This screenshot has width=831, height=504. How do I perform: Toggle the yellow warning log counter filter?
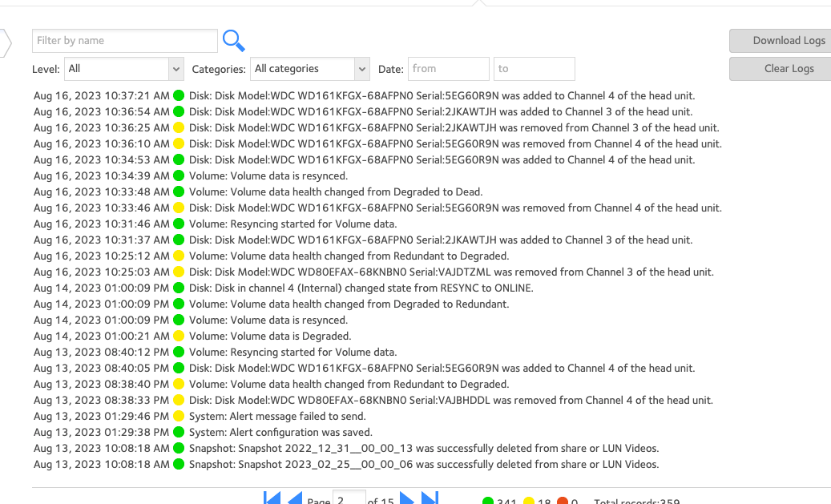pos(530,500)
